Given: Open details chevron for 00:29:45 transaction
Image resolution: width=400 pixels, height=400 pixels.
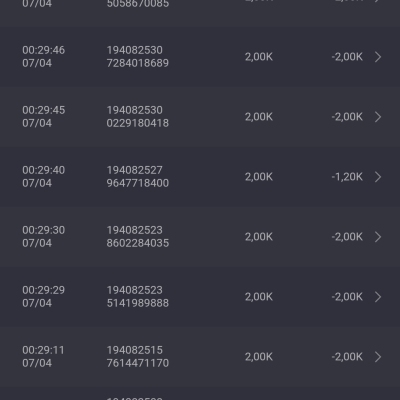Looking at the screenshot, I should tap(378, 117).
